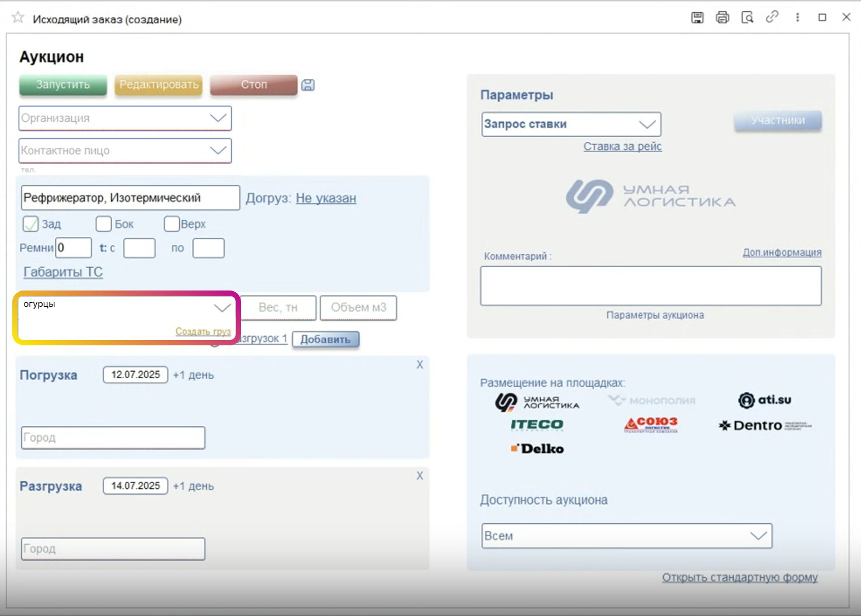
Task: Click the temperature 'с' field
Action: (x=140, y=248)
